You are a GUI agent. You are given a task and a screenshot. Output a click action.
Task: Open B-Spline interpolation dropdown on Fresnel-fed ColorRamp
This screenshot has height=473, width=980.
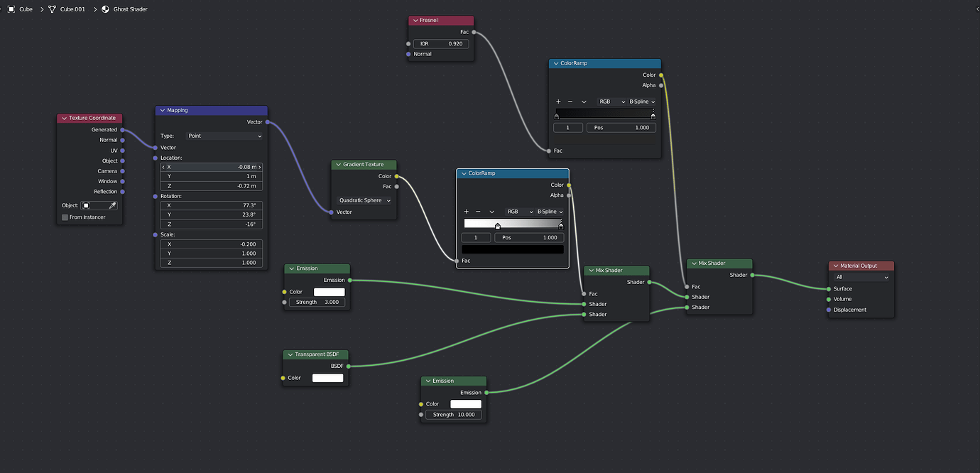642,102
